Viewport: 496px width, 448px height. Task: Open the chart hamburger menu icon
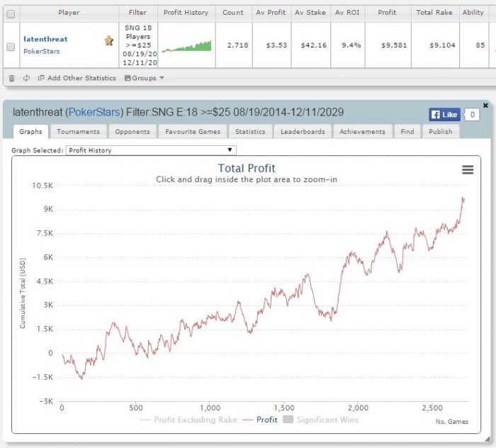[468, 170]
